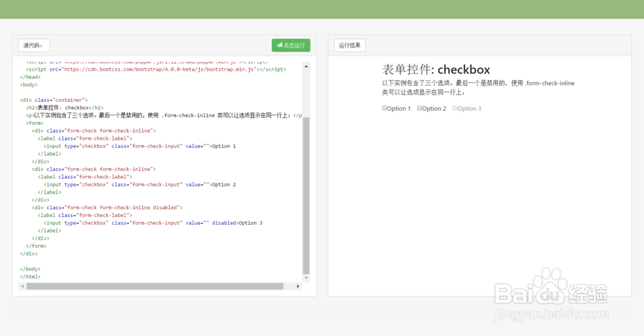644x336 pixels.
Task: Click the horizontal scrollbar's right arrow
Action: (x=298, y=286)
